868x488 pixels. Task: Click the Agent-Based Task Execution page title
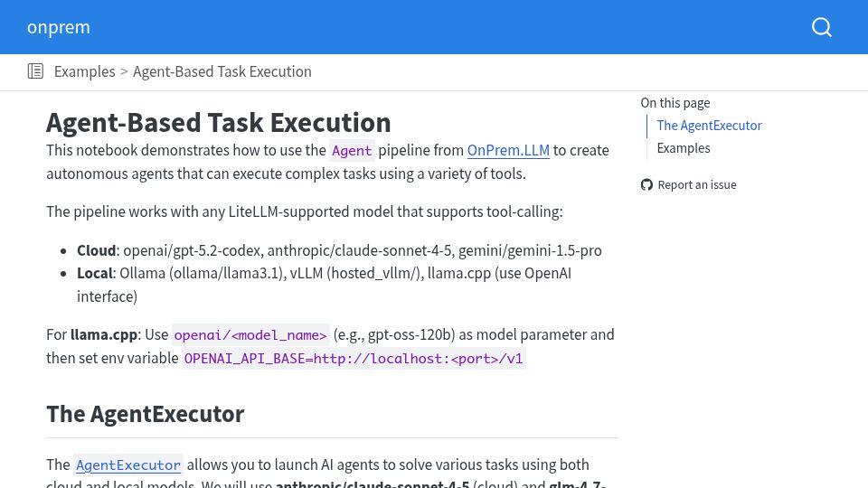[219, 122]
